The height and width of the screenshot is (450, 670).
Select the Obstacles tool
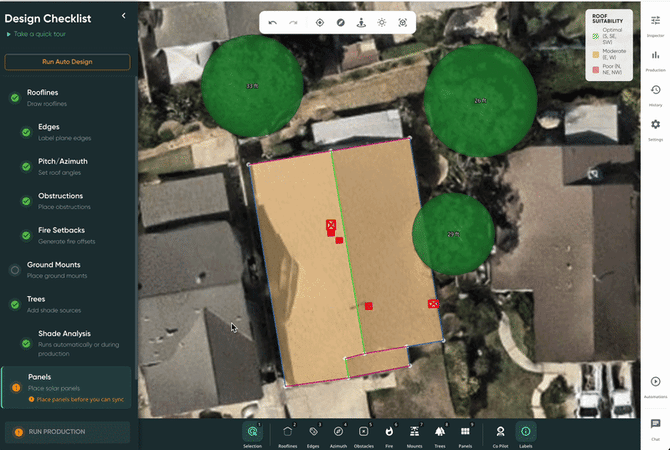pos(364,431)
